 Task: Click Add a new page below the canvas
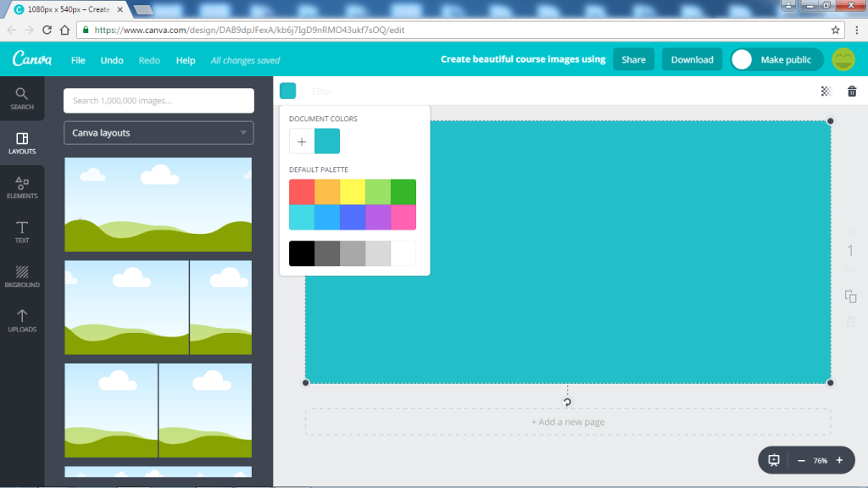click(568, 421)
